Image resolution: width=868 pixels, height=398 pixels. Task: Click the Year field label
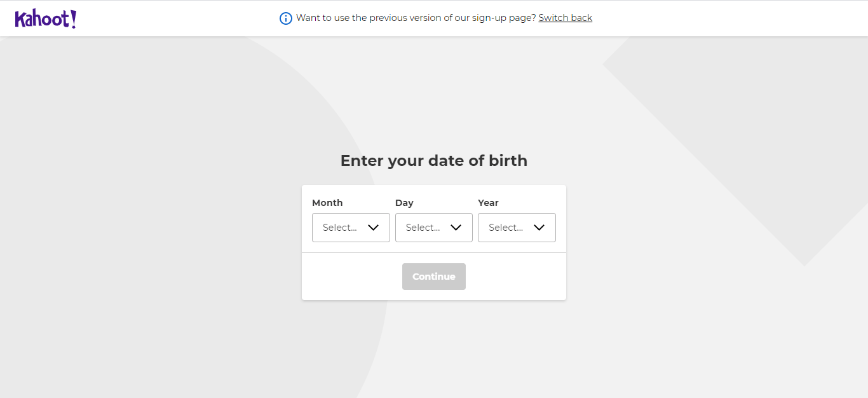488,203
